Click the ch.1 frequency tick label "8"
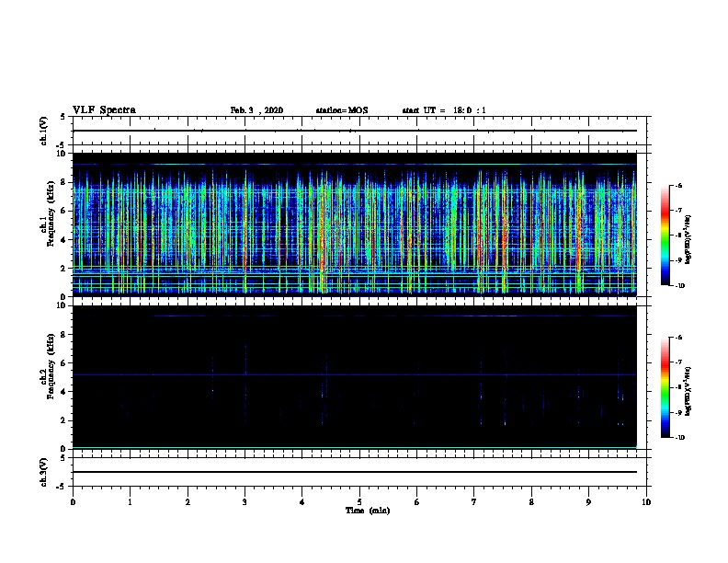This screenshot has height=563, width=728. [64, 182]
